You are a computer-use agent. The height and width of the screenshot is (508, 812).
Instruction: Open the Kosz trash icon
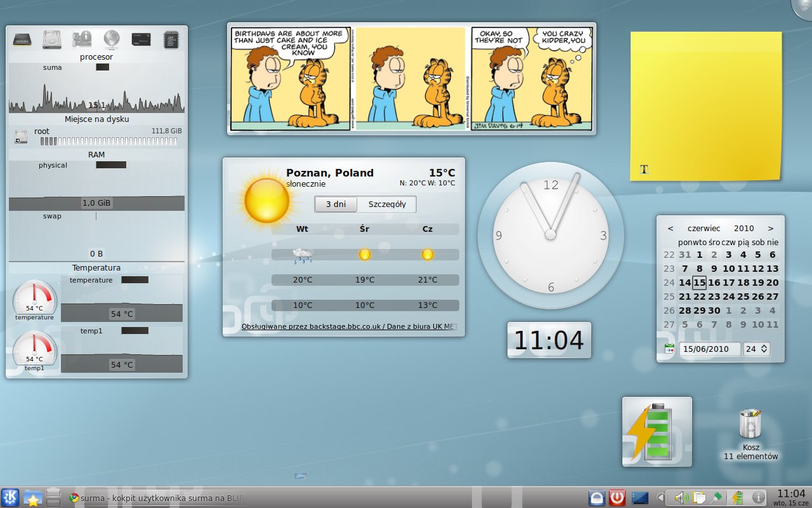click(x=751, y=435)
